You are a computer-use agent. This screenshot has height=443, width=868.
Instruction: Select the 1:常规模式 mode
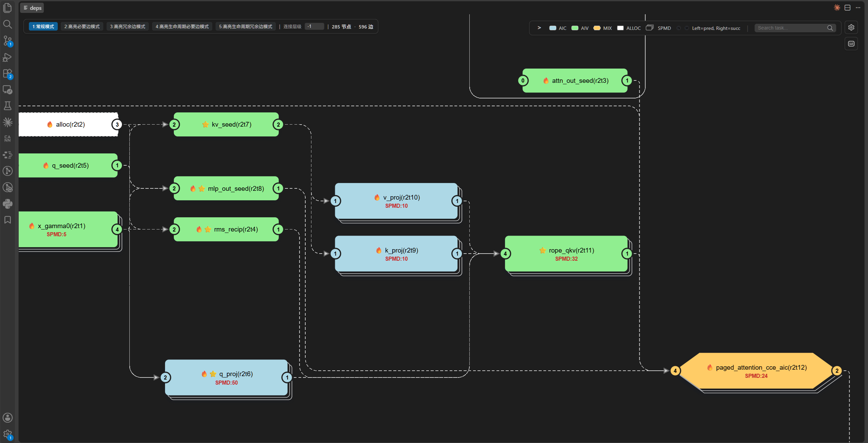(x=43, y=26)
